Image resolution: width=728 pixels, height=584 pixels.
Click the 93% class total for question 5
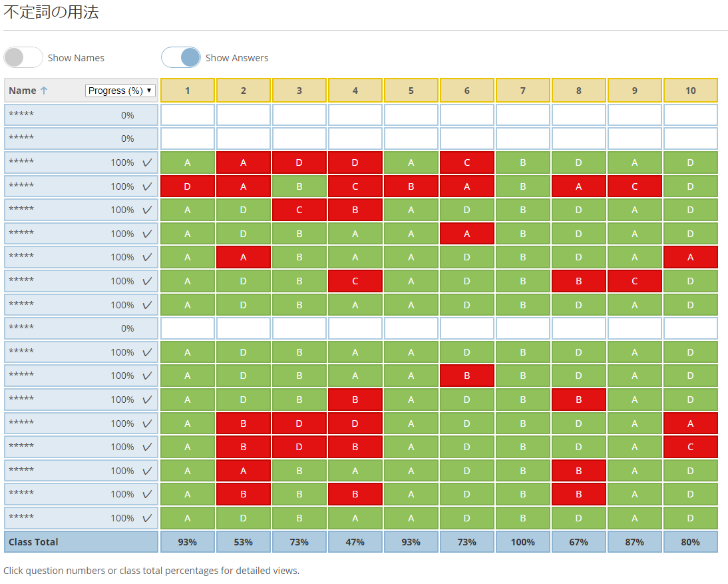pyautogui.click(x=411, y=542)
